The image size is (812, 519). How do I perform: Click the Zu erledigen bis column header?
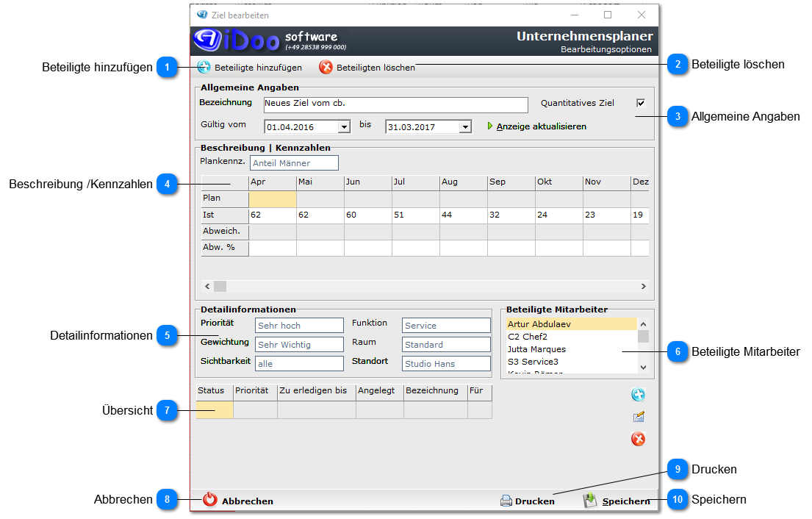click(317, 391)
